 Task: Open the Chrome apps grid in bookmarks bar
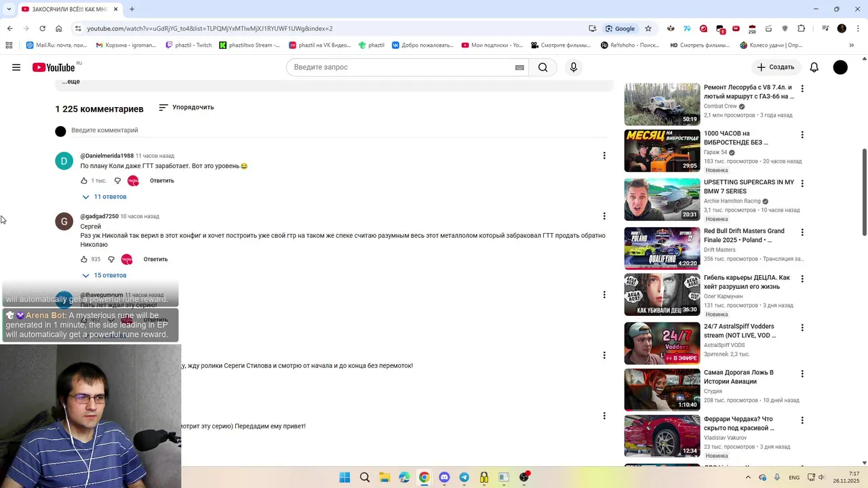tap(9, 45)
